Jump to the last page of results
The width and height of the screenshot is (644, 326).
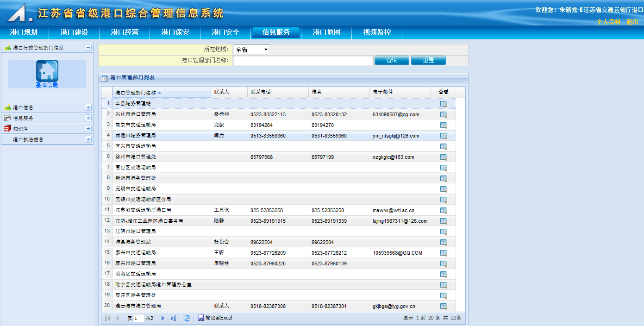point(173,318)
